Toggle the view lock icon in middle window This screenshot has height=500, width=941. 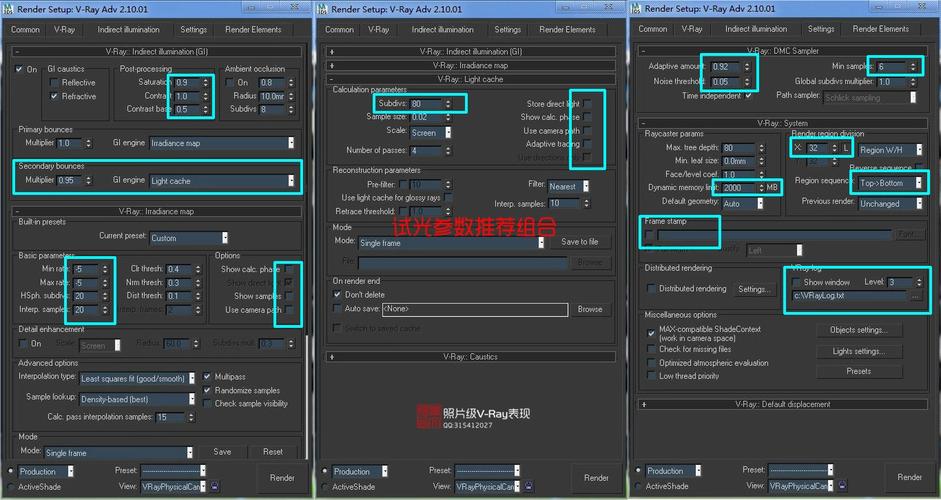point(529,486)
